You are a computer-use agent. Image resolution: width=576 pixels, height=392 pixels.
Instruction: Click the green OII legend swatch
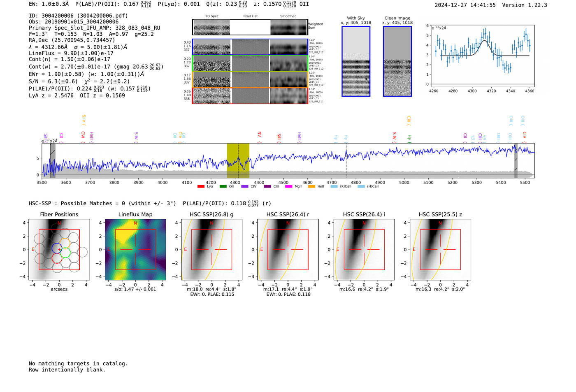tap(223, 187)
